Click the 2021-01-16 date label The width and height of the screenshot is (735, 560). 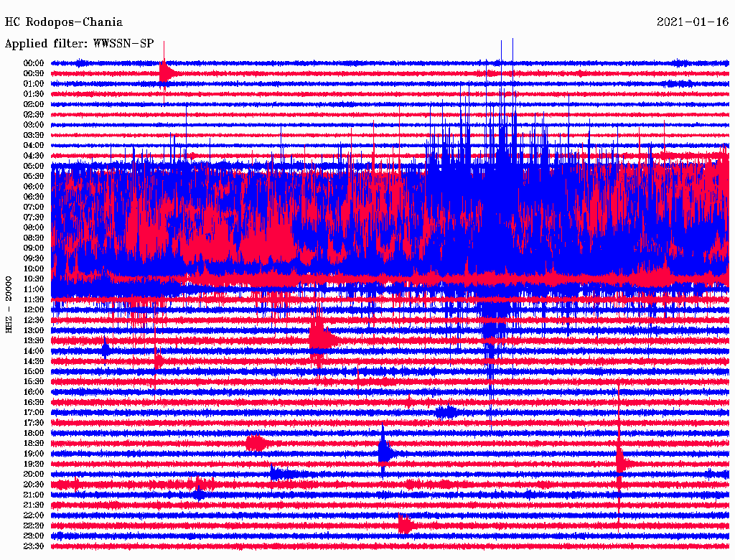(692, 22)
